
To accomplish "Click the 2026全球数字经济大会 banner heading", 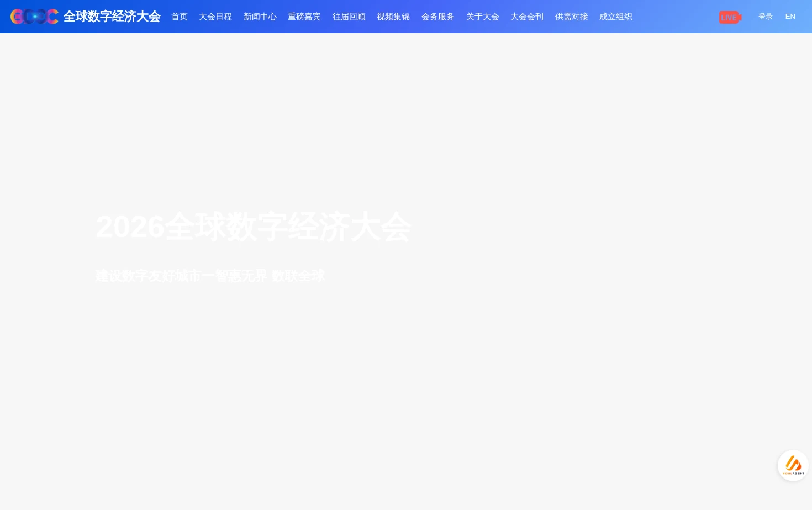I will (x=254, y=227).
